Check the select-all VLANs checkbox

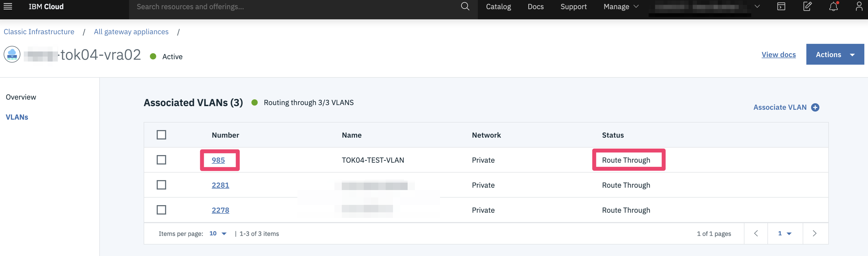[x=161, y=135]
